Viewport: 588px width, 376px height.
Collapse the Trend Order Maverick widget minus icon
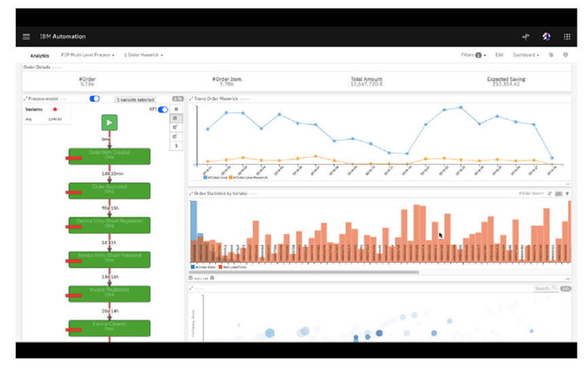tap(568, 184)
